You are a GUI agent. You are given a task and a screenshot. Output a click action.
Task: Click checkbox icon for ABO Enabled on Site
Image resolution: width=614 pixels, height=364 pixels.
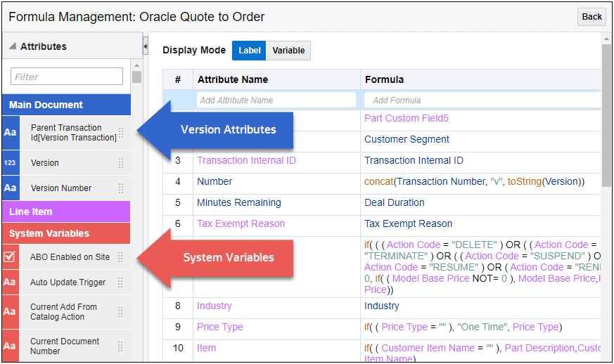click(11, 257)
